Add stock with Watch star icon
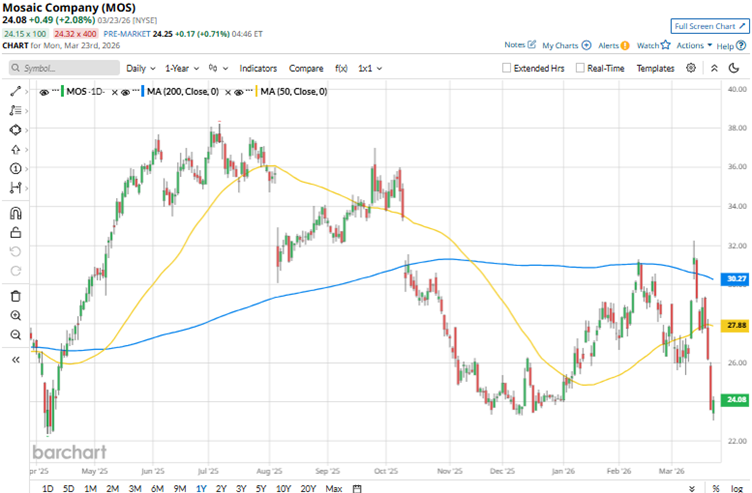Image resolution: width=752 pixels, height=493 pixels. 652,45
